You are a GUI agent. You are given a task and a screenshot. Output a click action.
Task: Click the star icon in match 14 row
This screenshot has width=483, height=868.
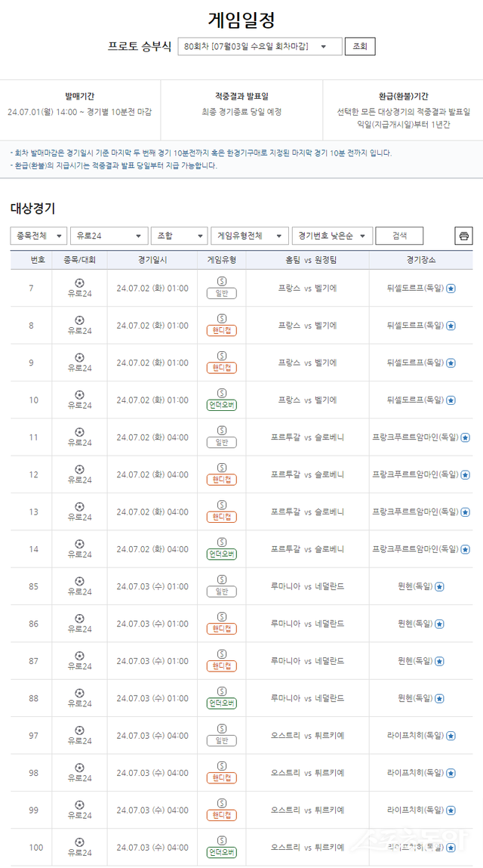tap(465, 549)
